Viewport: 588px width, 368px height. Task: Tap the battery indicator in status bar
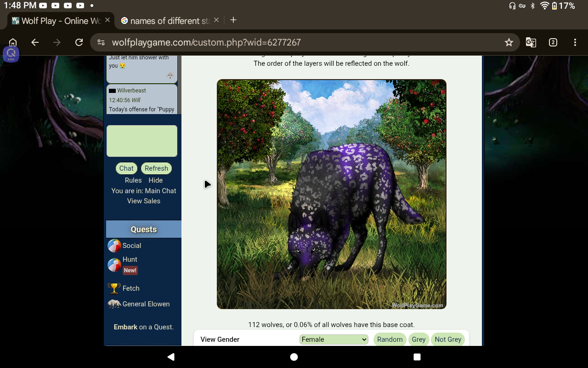coord(554,6)
